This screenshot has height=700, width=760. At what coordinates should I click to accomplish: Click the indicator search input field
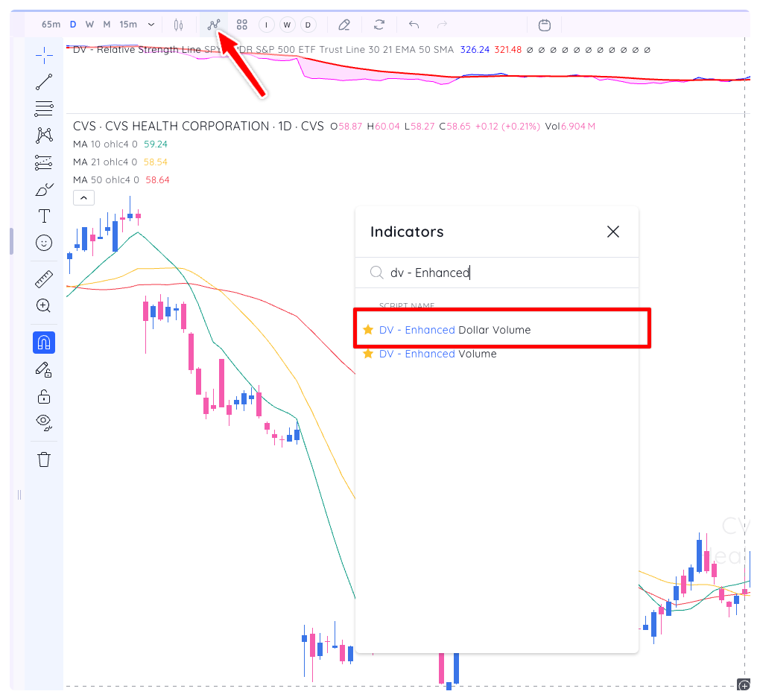(x=497, y=273)
